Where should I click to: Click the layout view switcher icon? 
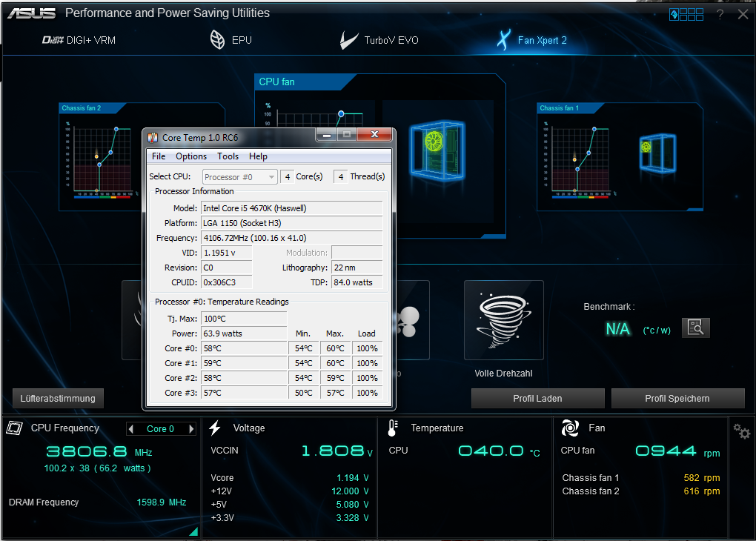coord(686,15)
